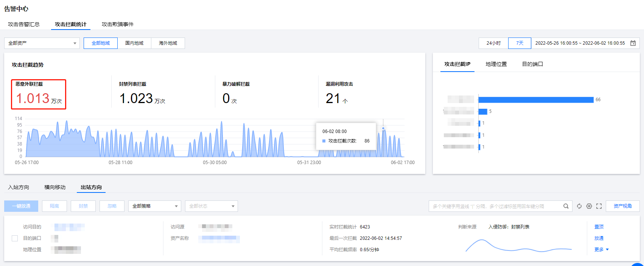The width and height of the screenshot is (644, 266).
Task: Click the 置顶 link
Action: tap(599, 227)
